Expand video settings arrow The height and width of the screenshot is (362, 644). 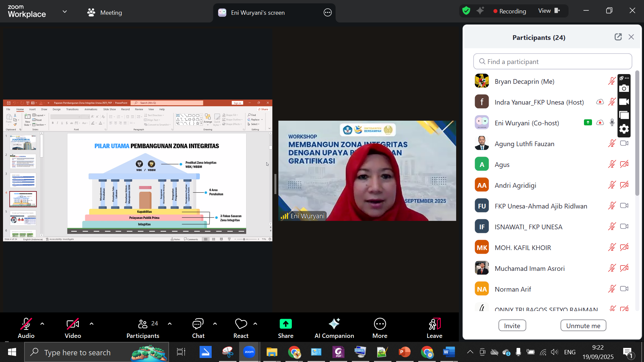pos(92,324)
